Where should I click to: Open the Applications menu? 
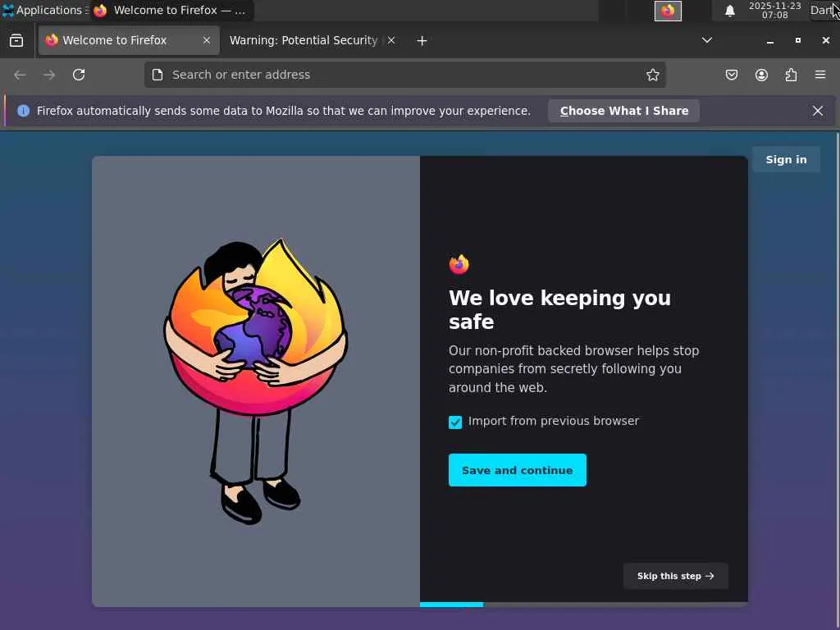[44, 10]
